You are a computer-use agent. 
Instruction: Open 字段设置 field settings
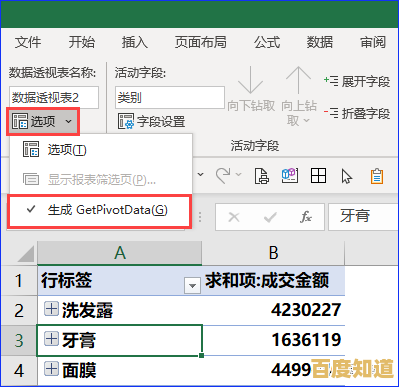[x=151, y=121]
